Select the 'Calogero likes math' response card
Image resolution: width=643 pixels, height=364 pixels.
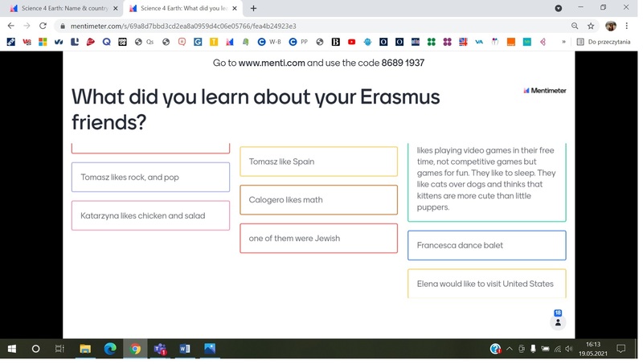pyautogui.click(x=318, y=200)
